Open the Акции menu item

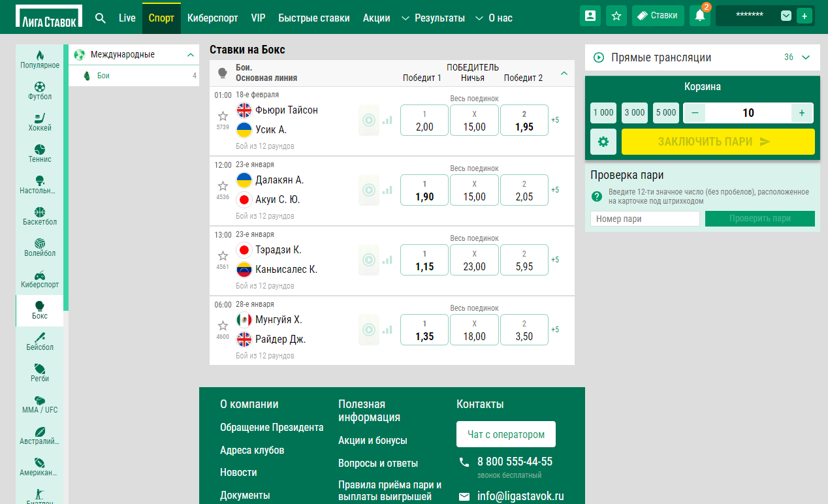[377, 18]
